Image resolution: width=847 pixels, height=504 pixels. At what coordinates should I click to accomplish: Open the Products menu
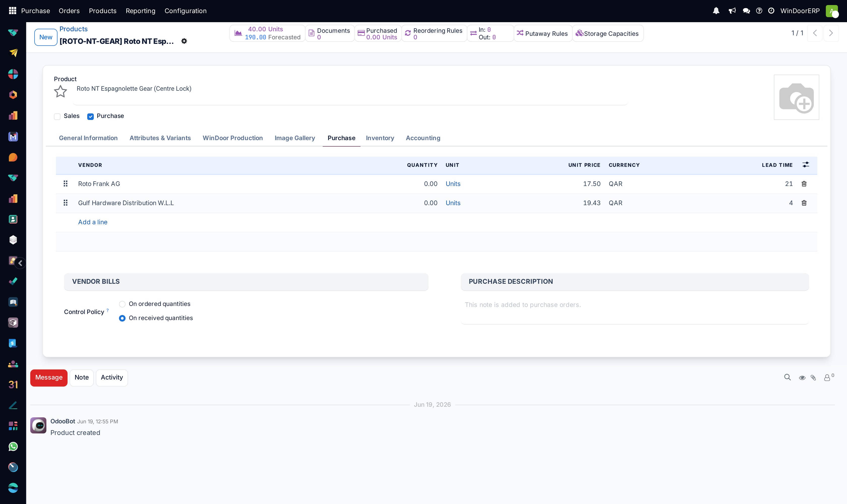(103, 11)
